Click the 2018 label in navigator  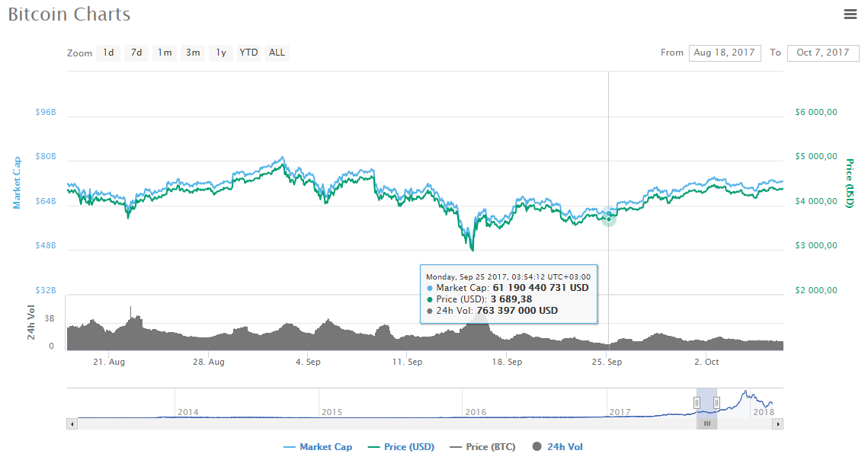click(x=764, y=412)
